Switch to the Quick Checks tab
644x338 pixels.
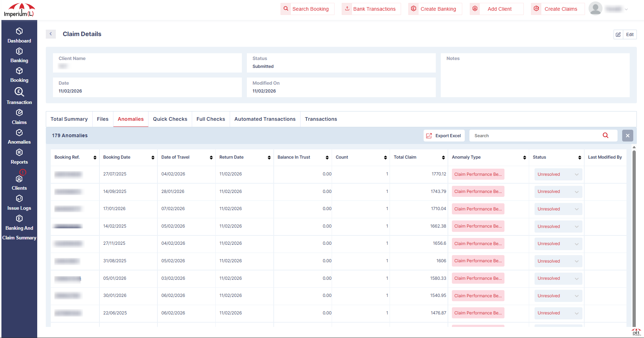point(170,119)
